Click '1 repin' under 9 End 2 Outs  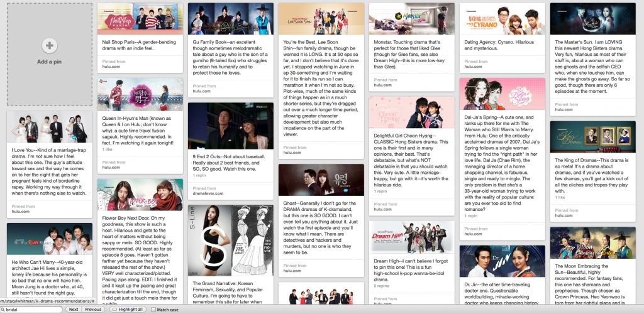(199, 175)
